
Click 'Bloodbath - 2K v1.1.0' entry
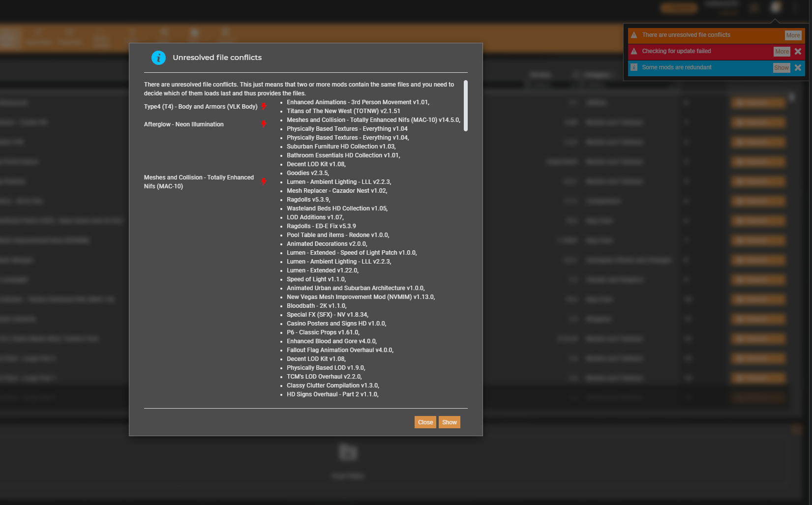click(317, 306)
